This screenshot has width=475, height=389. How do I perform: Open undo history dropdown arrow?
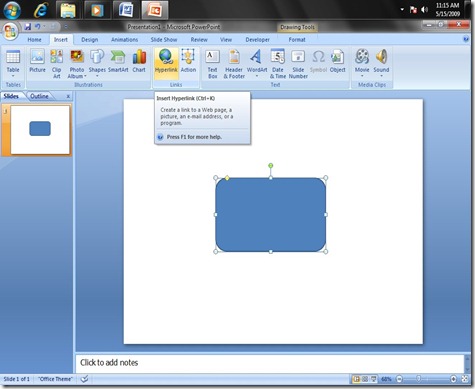click(44, 26)
